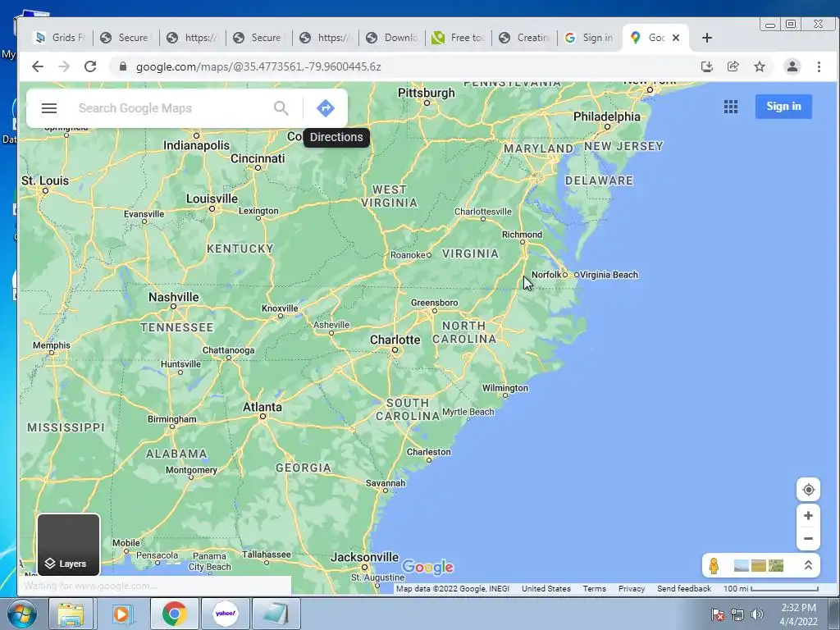Share this page via the share icon
This screenshot has width=840, height=630.
[x=733, y=66]
